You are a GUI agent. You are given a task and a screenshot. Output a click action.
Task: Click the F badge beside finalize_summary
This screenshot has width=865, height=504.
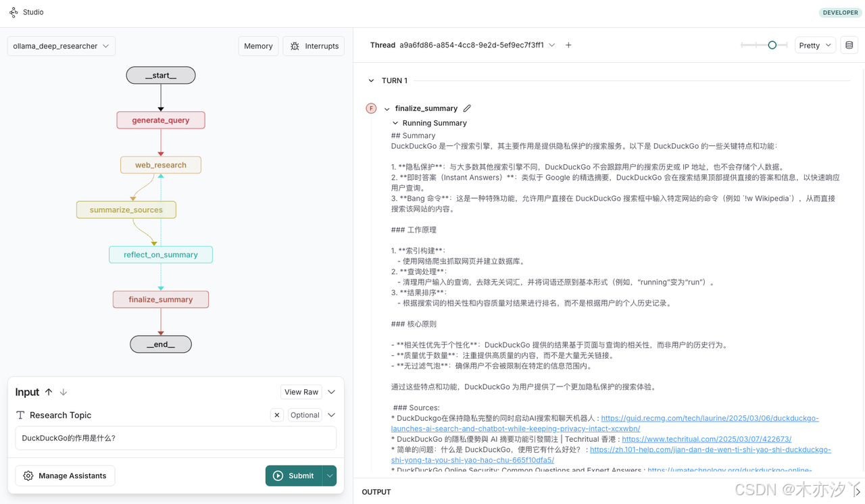[371, 108]
